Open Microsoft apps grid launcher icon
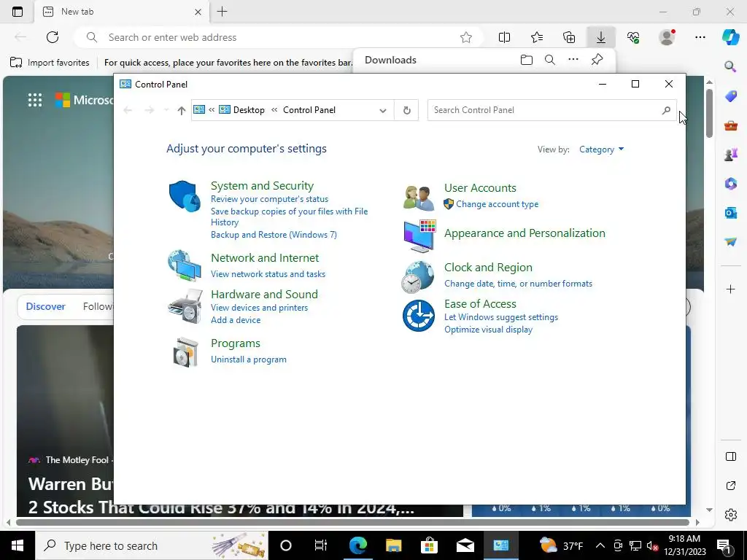This screenshot has width=747, height=560. [35, 100]
